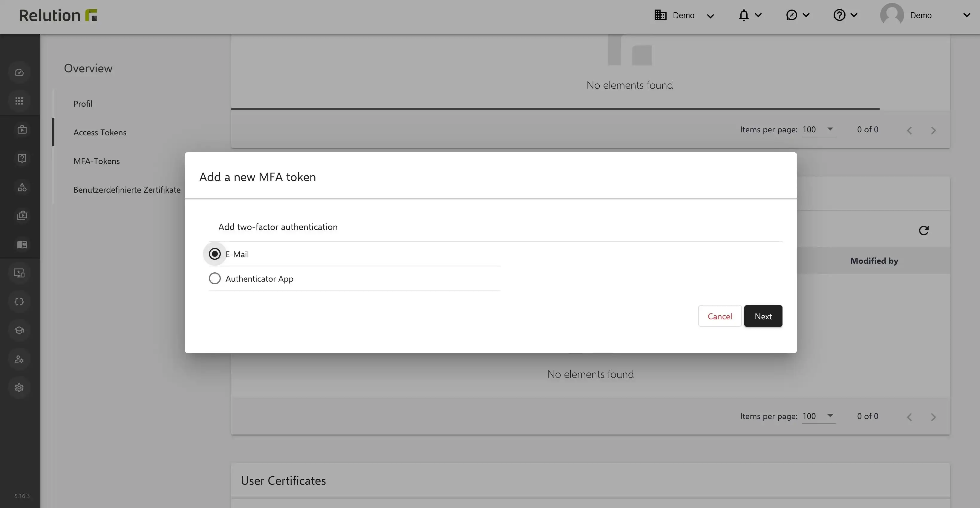This screenshot has height=508, width=980.
Task: Expand the Demo organization dropdown
Action: click(x=710, y=16)
